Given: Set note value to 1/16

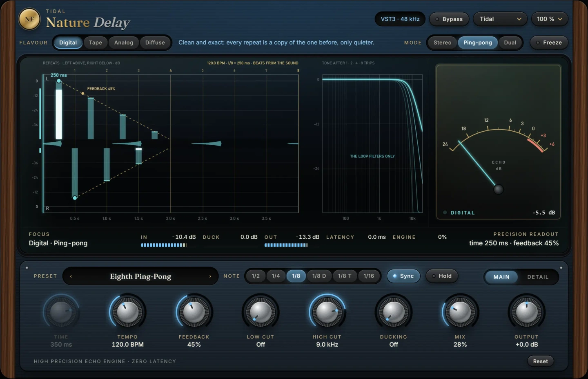Looking at the screenshot, I should (x=369, y=276).
